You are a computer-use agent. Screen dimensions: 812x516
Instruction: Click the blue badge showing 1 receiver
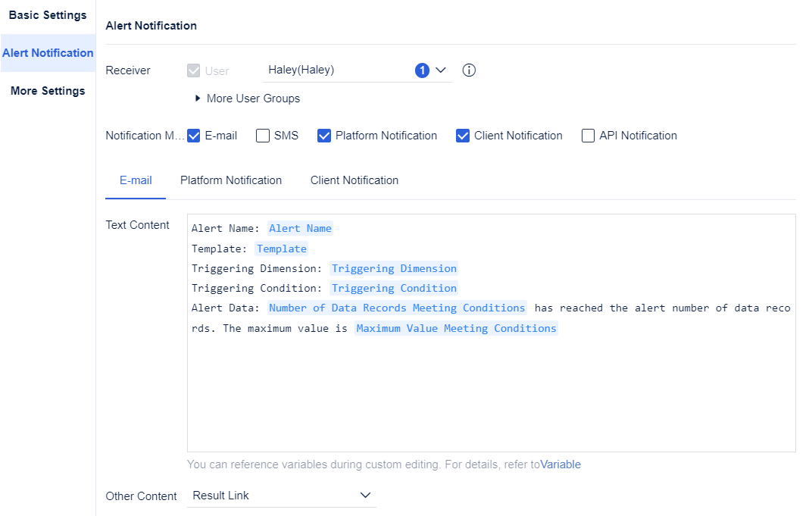[422, 70]
